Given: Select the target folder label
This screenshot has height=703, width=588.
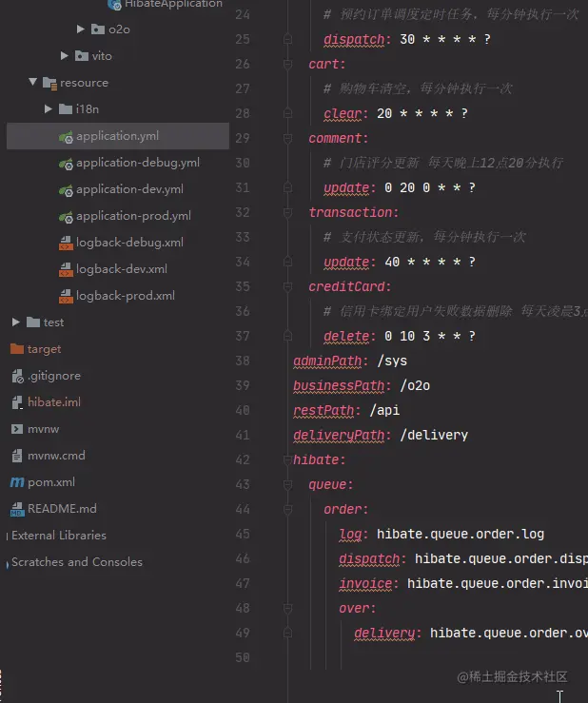Looking at the screenshot, I should pyautogui.click(x=44, y=349).
